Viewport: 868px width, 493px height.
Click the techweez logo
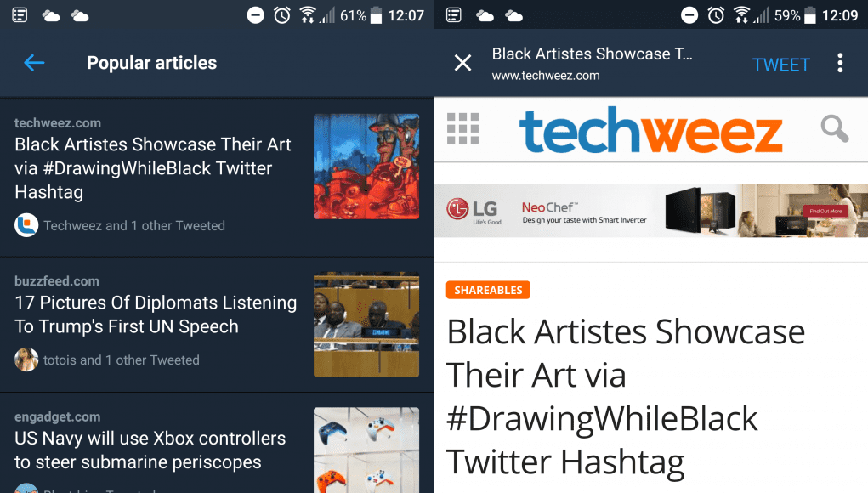650,130
